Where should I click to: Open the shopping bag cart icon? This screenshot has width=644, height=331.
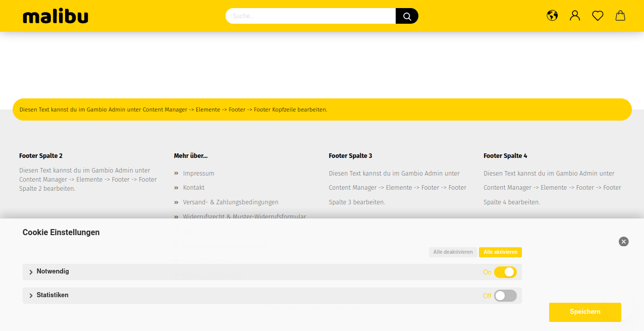[620, 16]
